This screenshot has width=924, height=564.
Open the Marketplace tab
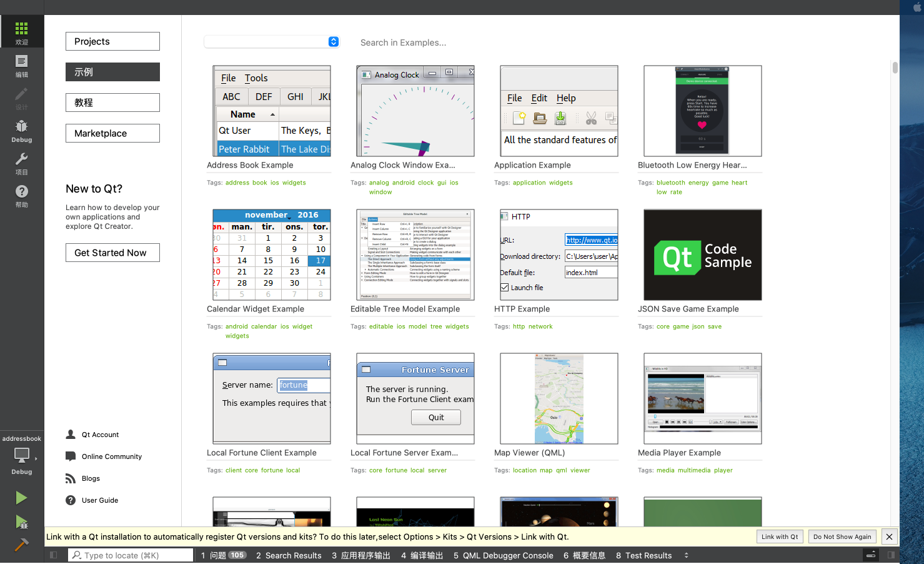(112, 133)
